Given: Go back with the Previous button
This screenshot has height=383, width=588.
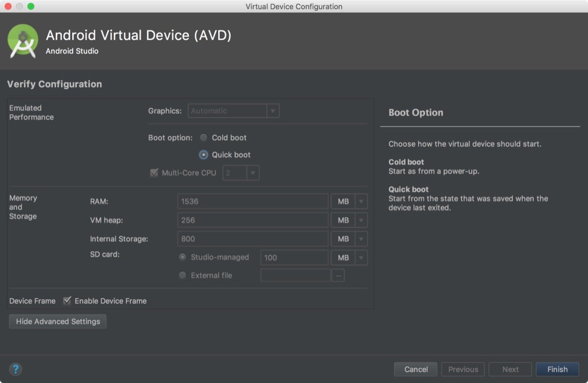Looking at the screenshot, I should tap(463, 369).
